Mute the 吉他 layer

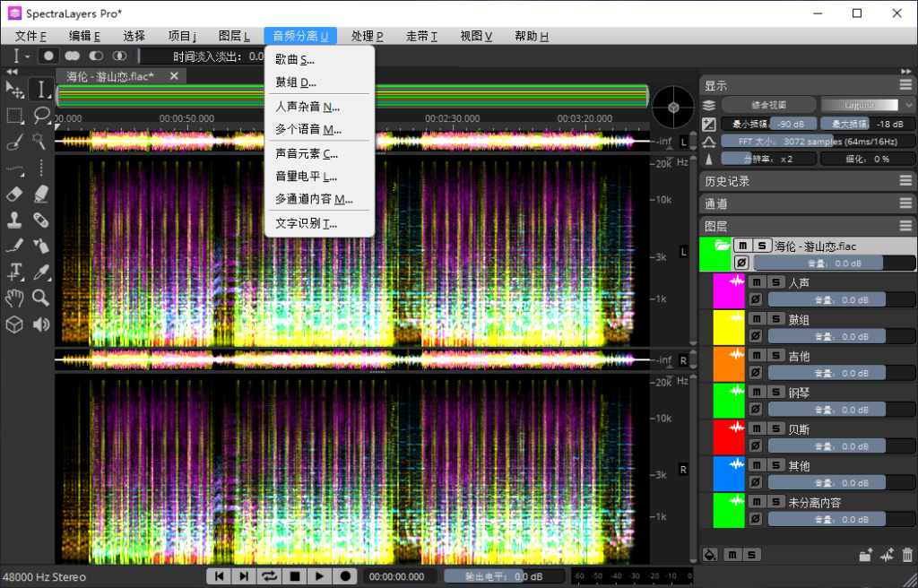(x=757, y=356)
